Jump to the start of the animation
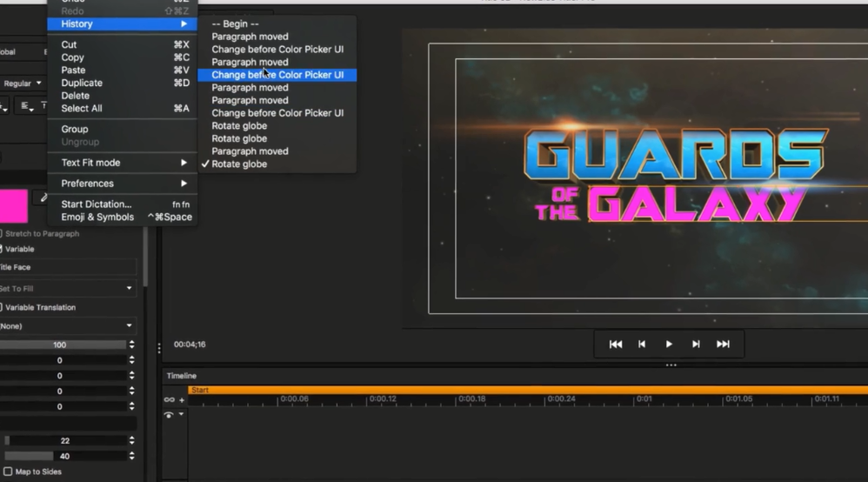 click(x=616, y=345)
